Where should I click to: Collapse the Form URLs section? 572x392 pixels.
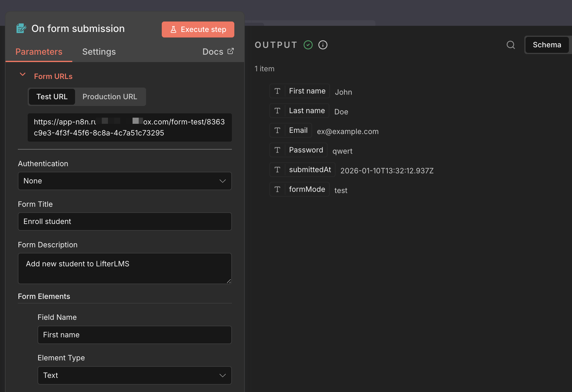point(22,74)
